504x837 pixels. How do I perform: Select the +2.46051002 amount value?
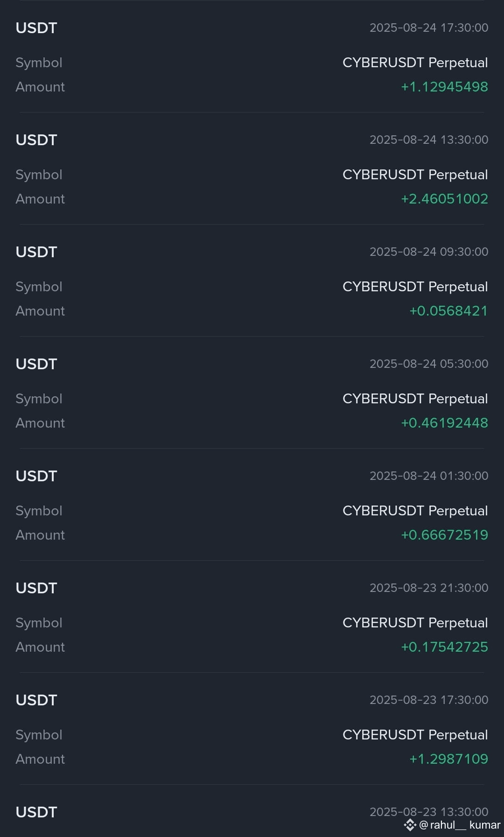(444, 199)
